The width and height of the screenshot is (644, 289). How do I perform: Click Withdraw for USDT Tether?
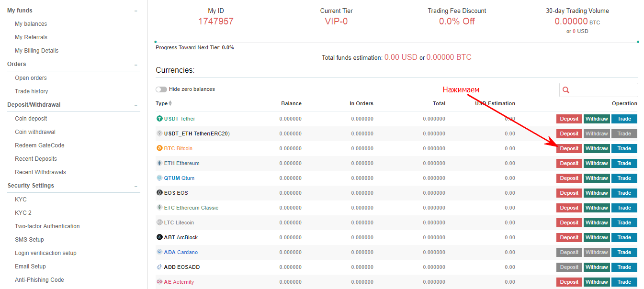pyautogui.click(x=597, y=119)
